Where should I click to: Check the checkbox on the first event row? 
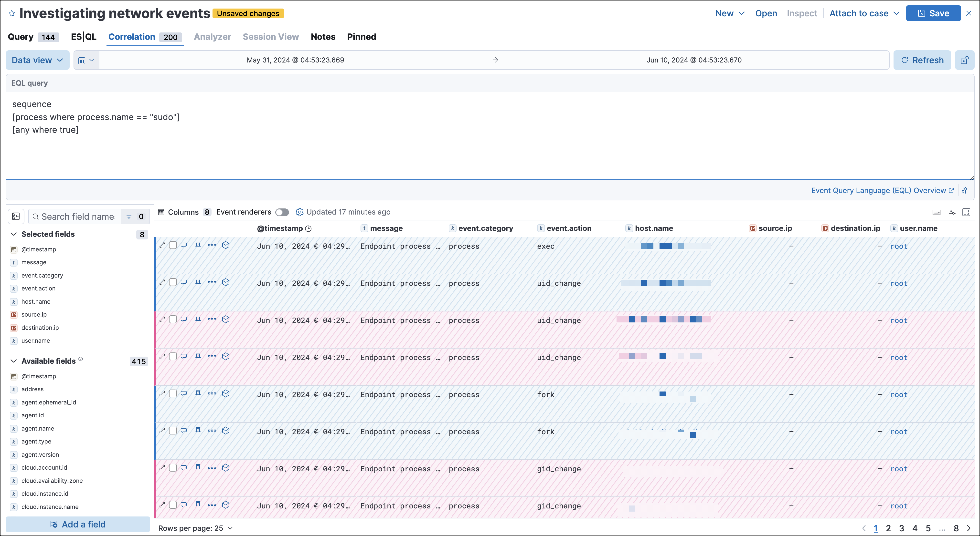(173, 245)
